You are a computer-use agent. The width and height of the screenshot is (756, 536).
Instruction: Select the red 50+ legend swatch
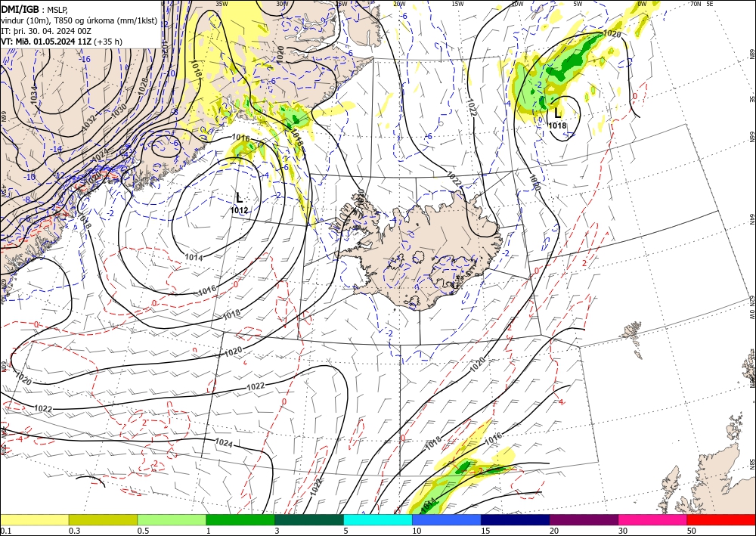[x=721, y=519]
